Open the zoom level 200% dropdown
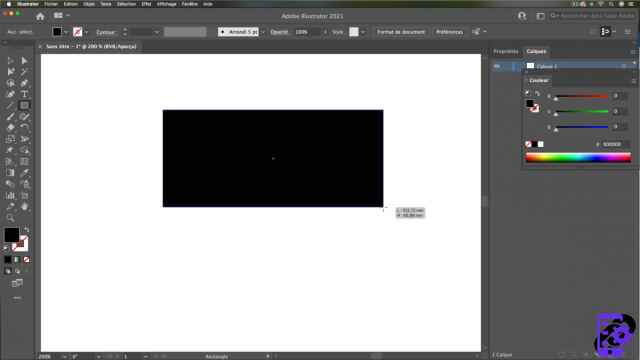The width and height of the screenshot is (640, 360). [64, 356]
